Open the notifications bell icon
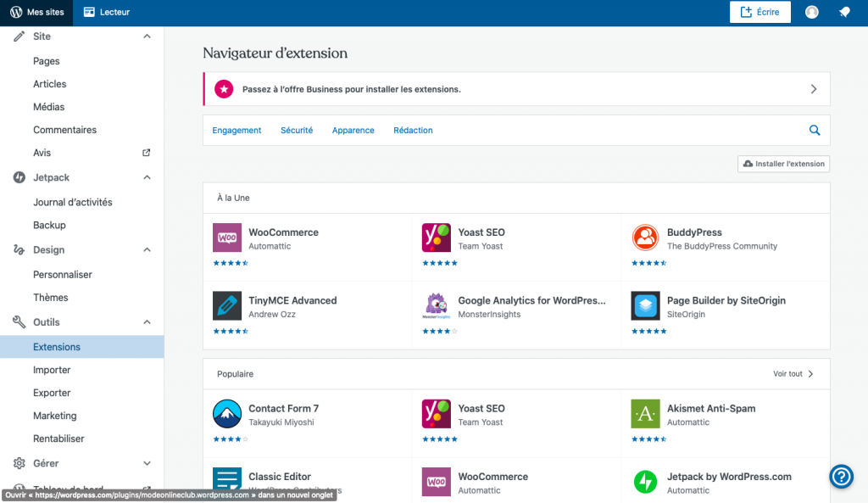Screen dimensions: 868x503 pos(844,12)
